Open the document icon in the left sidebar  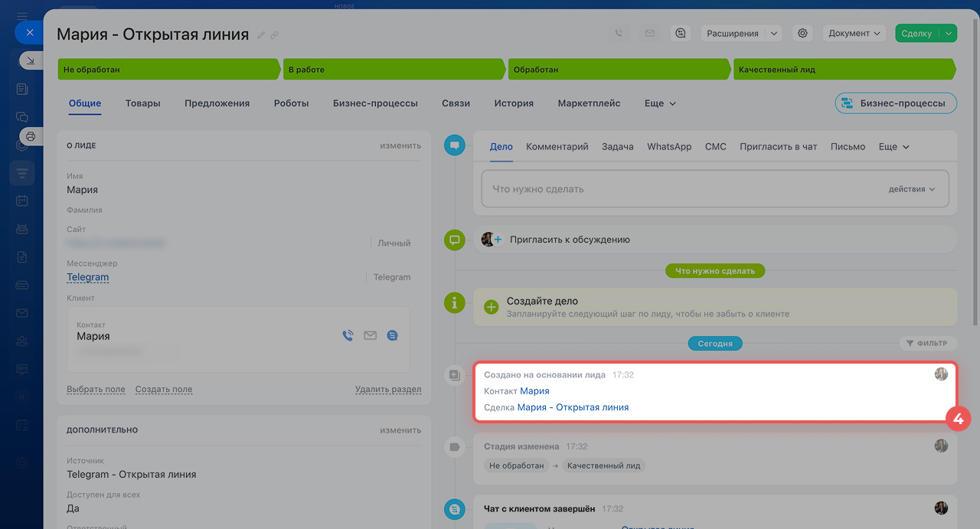(21, 256)
